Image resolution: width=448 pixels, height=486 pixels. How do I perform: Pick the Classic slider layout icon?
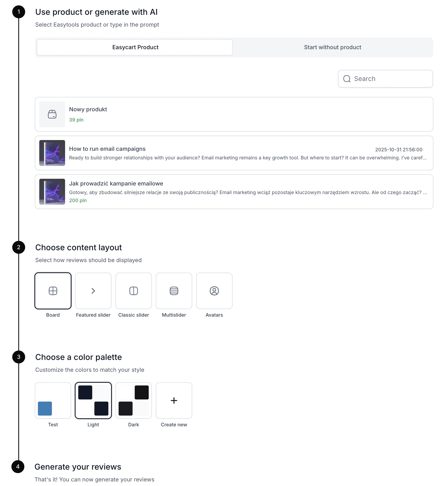134,291
